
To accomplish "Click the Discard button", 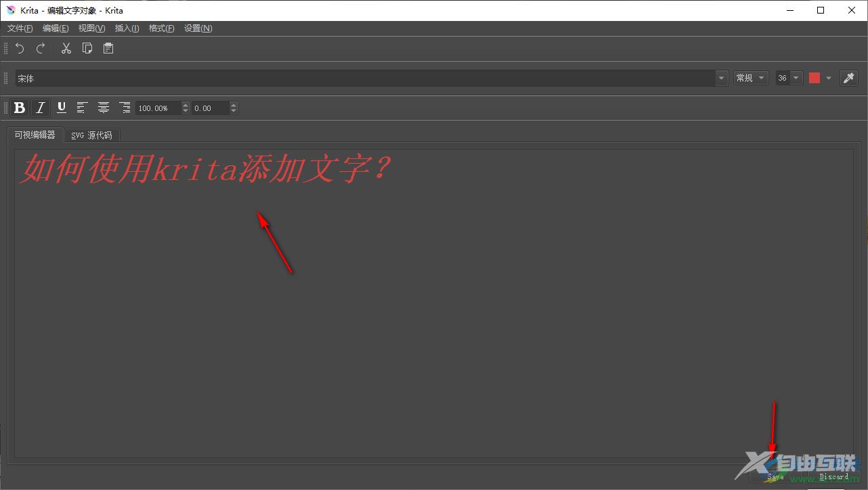I will pyautogui.click(x=834, y=476).
